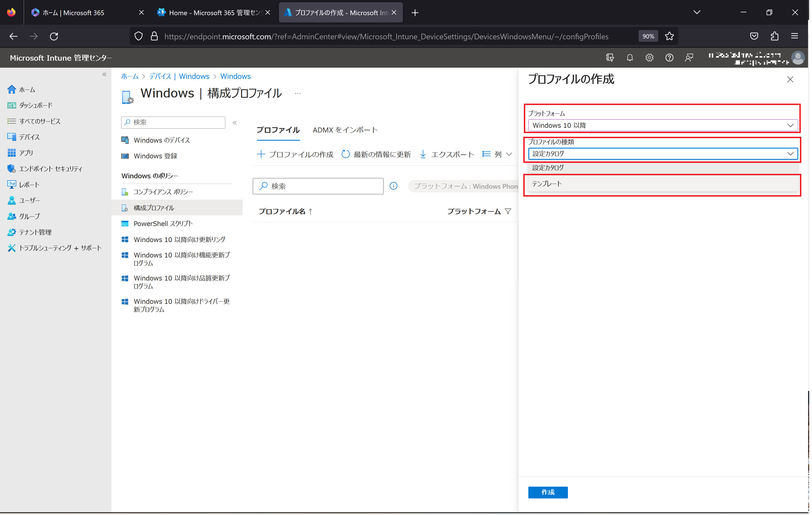Switch to the プロファイル tab

pos(278,130)
